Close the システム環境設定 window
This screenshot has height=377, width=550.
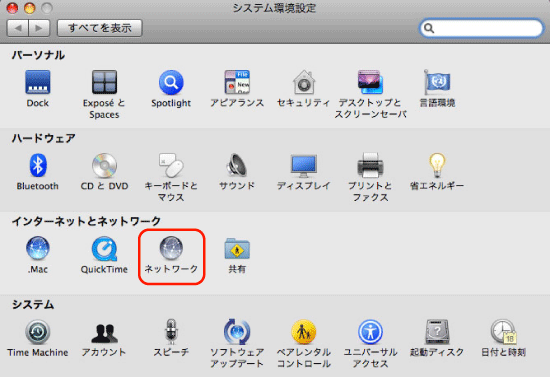pos(12,8)
